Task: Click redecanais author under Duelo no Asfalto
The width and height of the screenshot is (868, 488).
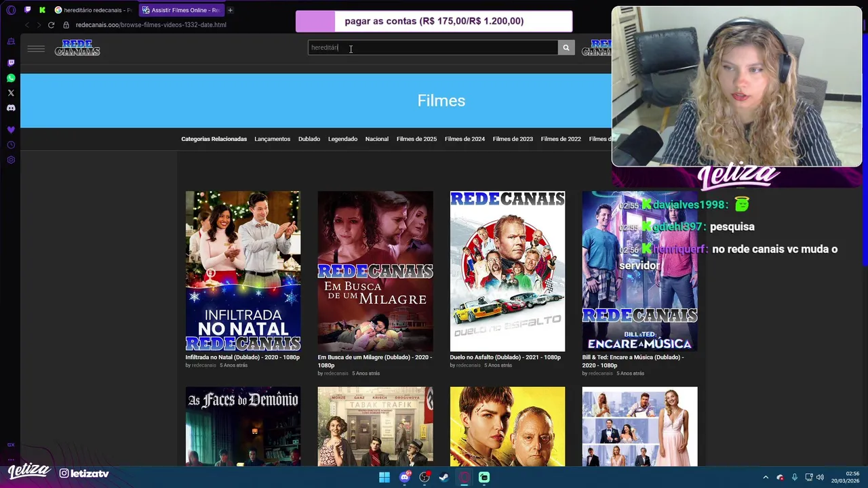Action: 468,365
